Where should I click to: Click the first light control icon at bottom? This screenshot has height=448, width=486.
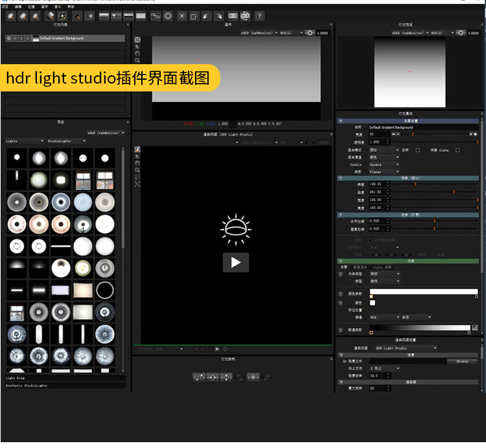199,377
